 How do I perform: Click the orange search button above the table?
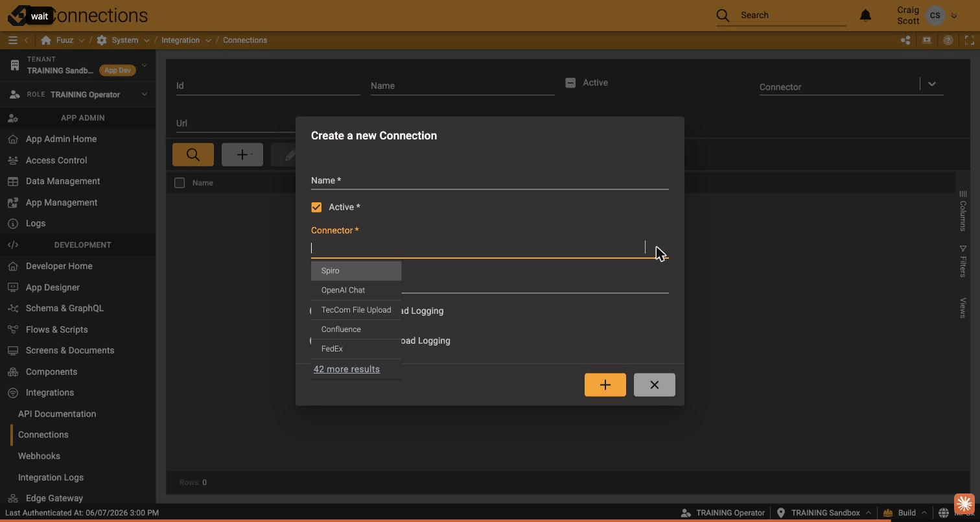(193, 154)
